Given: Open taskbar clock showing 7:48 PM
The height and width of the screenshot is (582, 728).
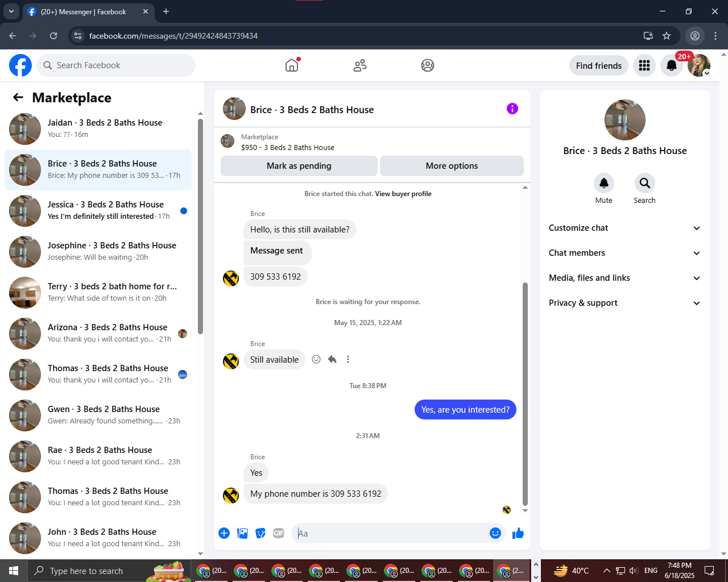Looking at the screenshot, I should coord(680,571).
